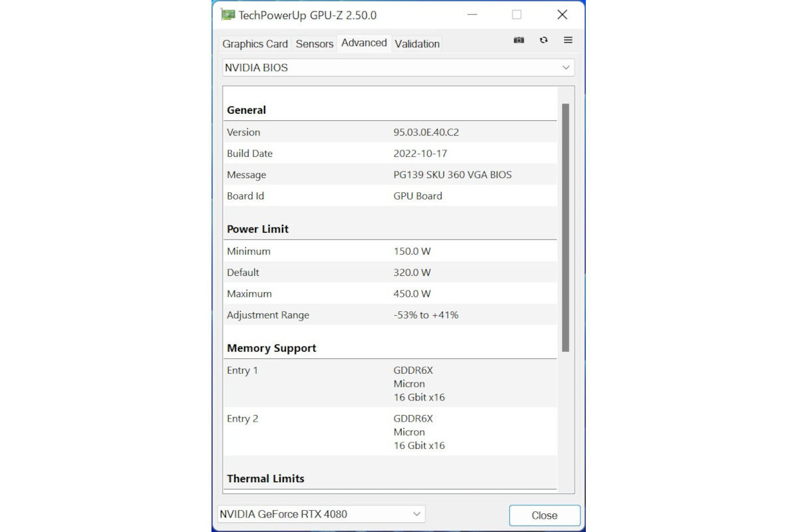Image resolution: width=798 pixels, height=532 pixels.
Task: Take a screenshot with the camera icon
Action: coord(519,41)
